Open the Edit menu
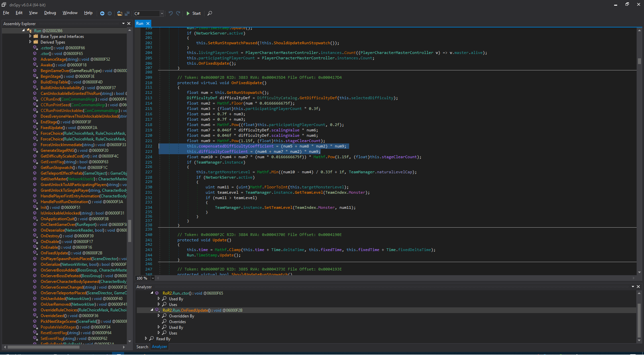644x362 pixels. 19,13
